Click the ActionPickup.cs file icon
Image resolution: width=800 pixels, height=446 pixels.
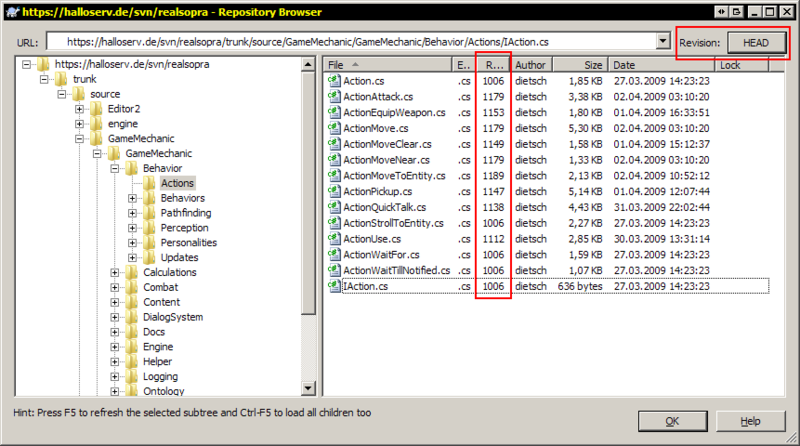[x=334, y=191]
